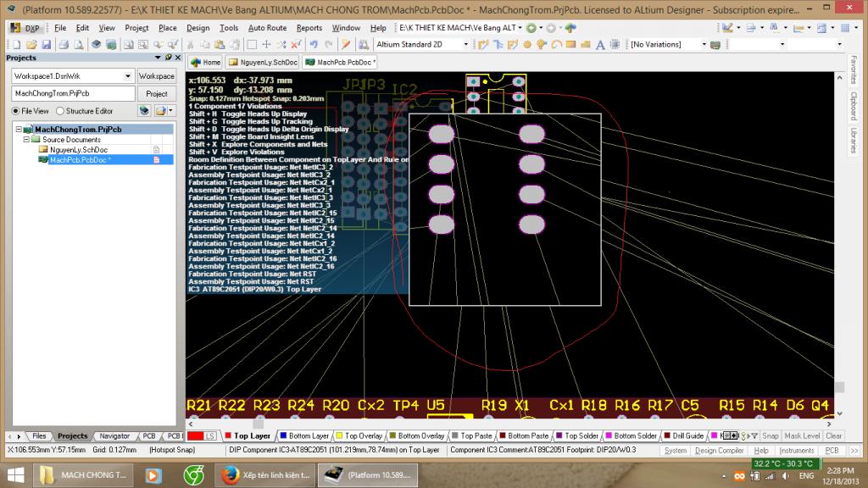Select the File View radio button
Viewport: 868px width, 488px height.
tap(15, 111)
